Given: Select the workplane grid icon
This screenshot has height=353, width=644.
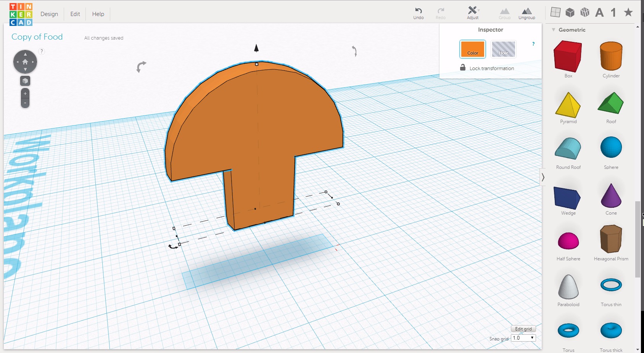Looking at the screenshot, I should [555, 12].
